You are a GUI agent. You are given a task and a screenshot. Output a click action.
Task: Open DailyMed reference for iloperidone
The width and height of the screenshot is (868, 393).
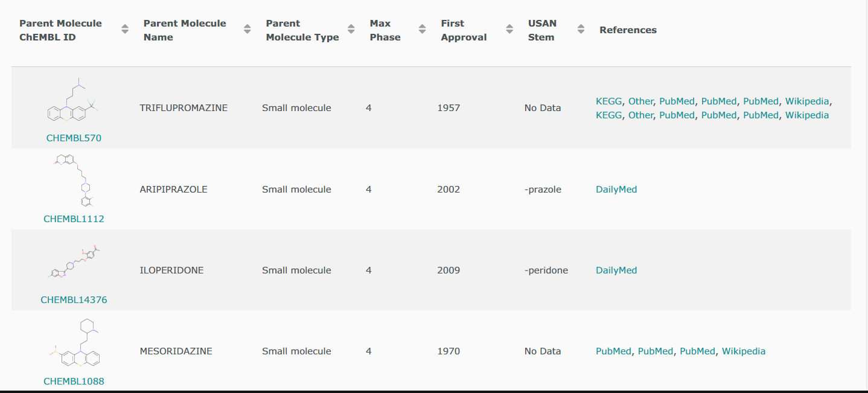616,270
